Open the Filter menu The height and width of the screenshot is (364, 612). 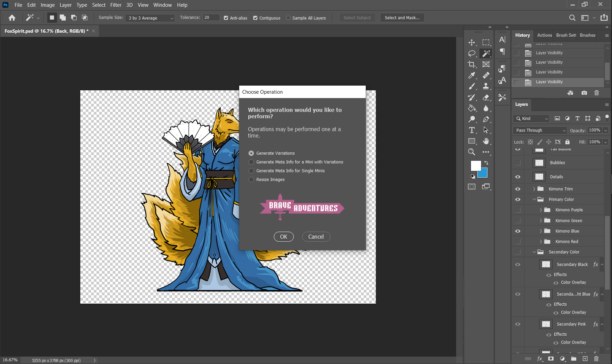pos(116,5)
